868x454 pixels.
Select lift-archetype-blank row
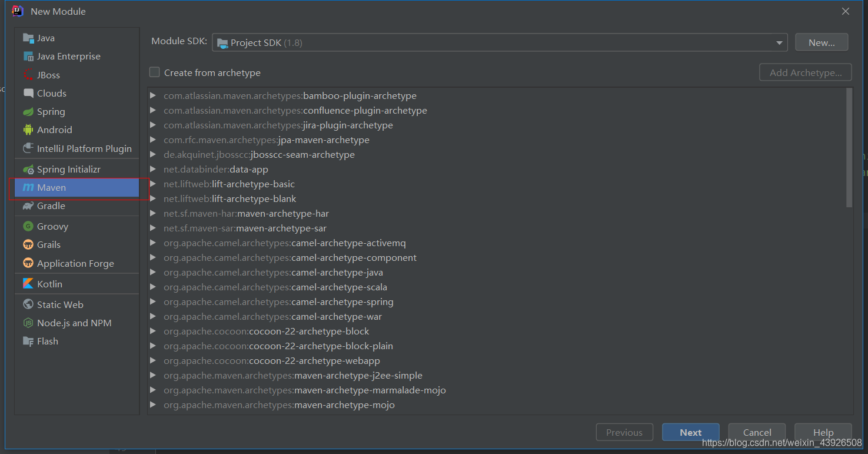pyautogui.click(x=497, y=198)
